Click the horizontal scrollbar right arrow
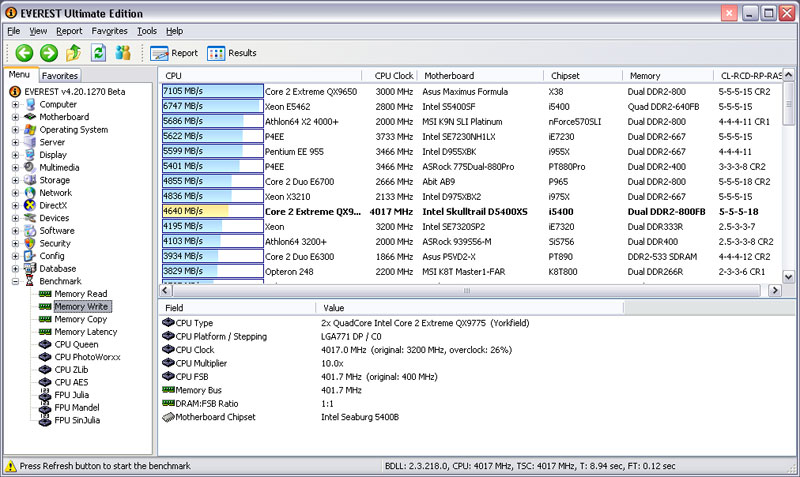The height and width of the screenshot is (477, 800). point(774,290)
